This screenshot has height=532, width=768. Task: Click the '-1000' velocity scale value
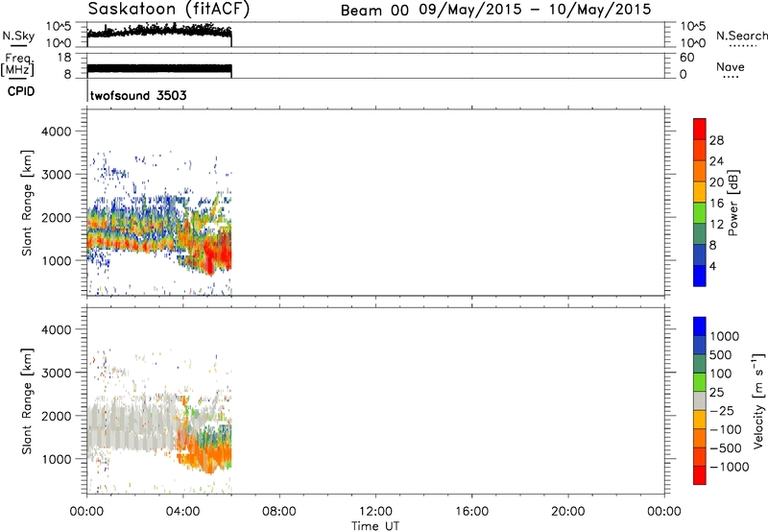tap(729, 467)
